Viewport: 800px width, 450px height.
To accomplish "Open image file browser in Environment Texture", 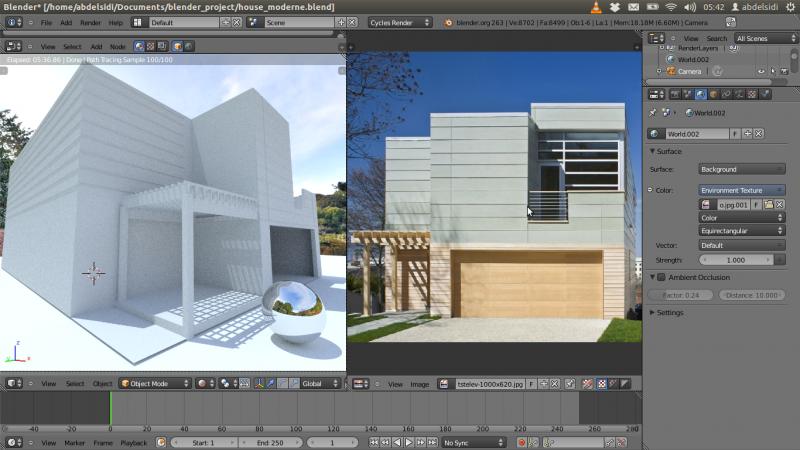I will pyautogui.click(x=768, y=205).
